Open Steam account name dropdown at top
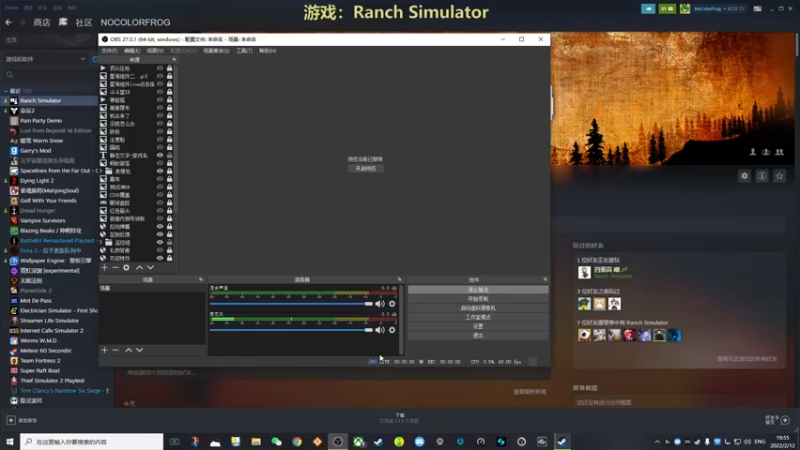 click(720, 9)
